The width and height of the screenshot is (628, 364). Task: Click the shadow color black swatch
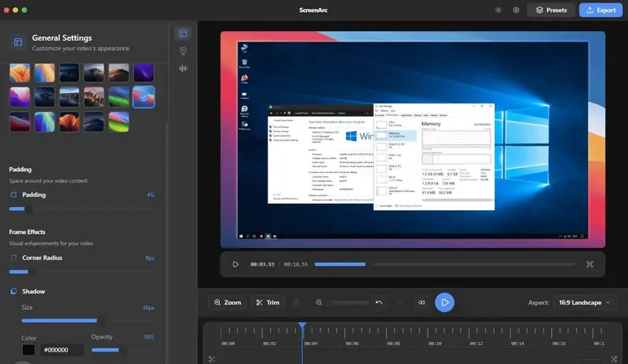pos(28,350)
